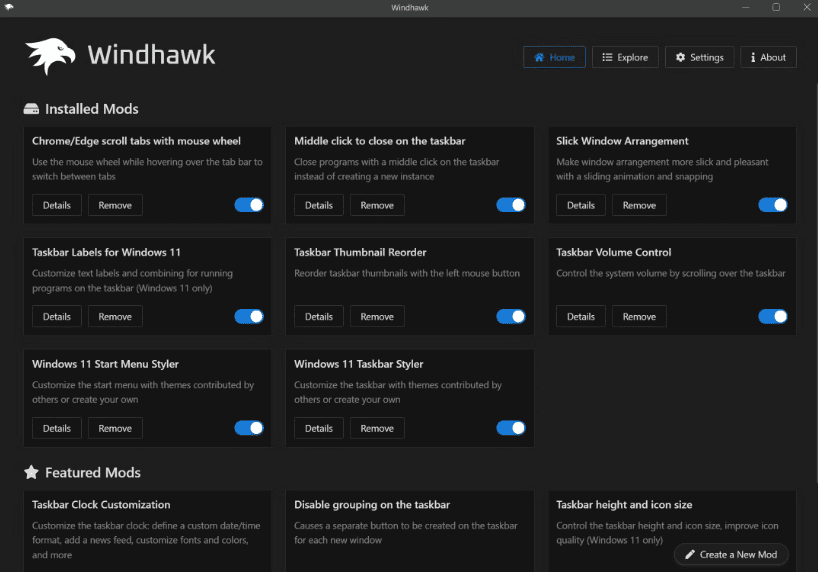
Task: Select Taskbar height and icon size title
Action: pyautogui.click(x=624, y=505)
